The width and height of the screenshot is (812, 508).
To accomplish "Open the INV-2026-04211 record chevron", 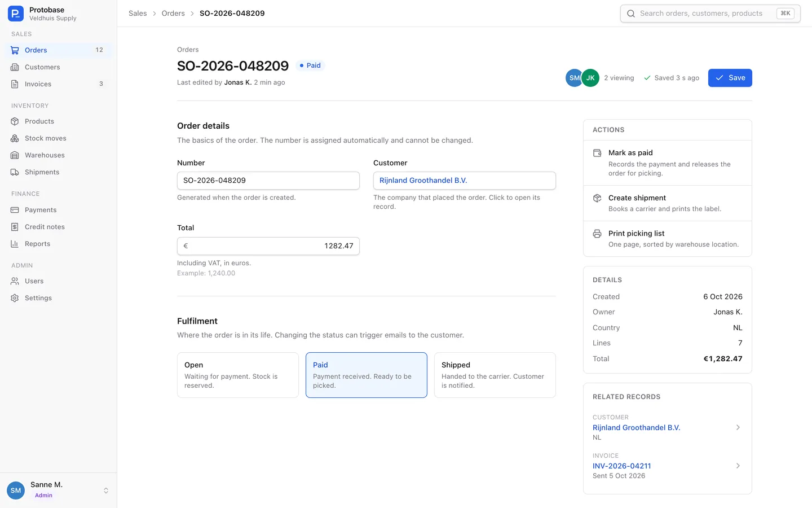I will (x=738, y=466).
